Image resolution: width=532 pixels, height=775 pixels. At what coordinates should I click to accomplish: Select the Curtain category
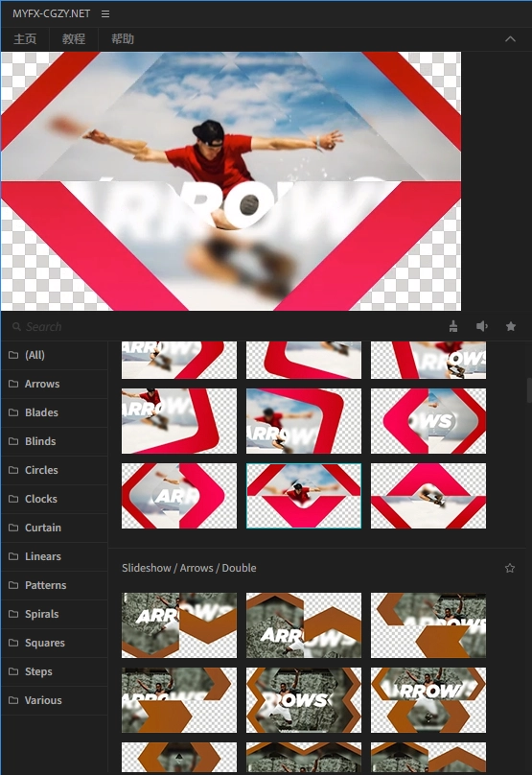coord(54,528)
